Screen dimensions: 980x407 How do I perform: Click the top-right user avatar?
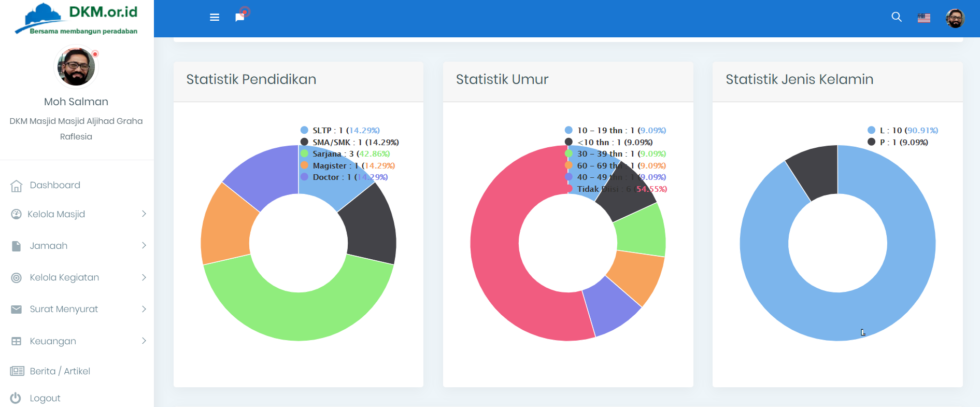point(955,19)
